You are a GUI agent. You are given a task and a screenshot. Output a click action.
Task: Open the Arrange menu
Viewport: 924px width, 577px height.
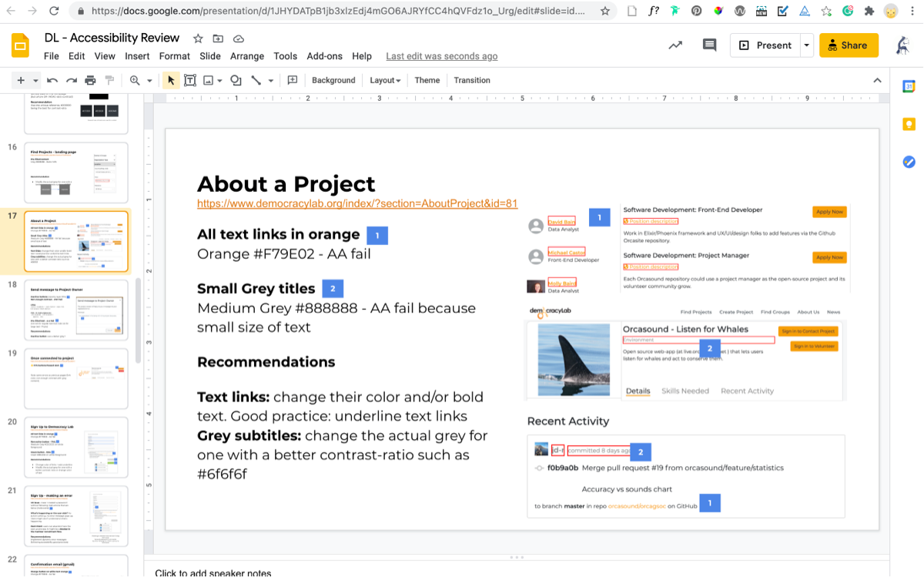point(247,56)
